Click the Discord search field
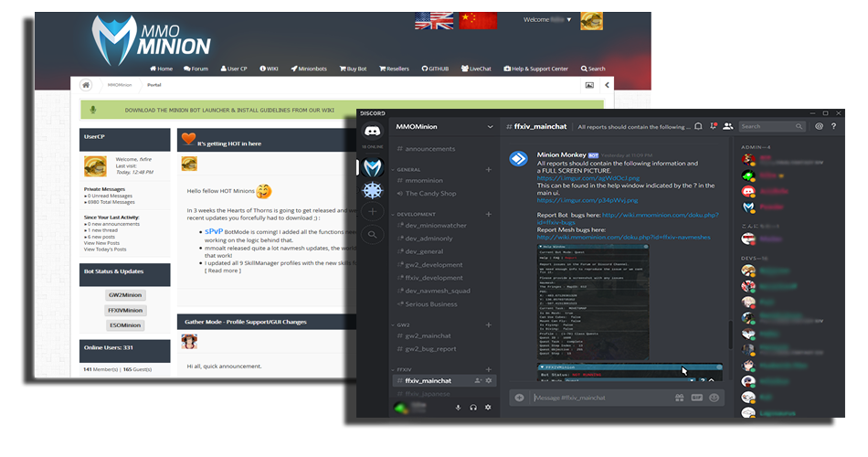Viewport: 868px width, 457px height. pos(772,126)
